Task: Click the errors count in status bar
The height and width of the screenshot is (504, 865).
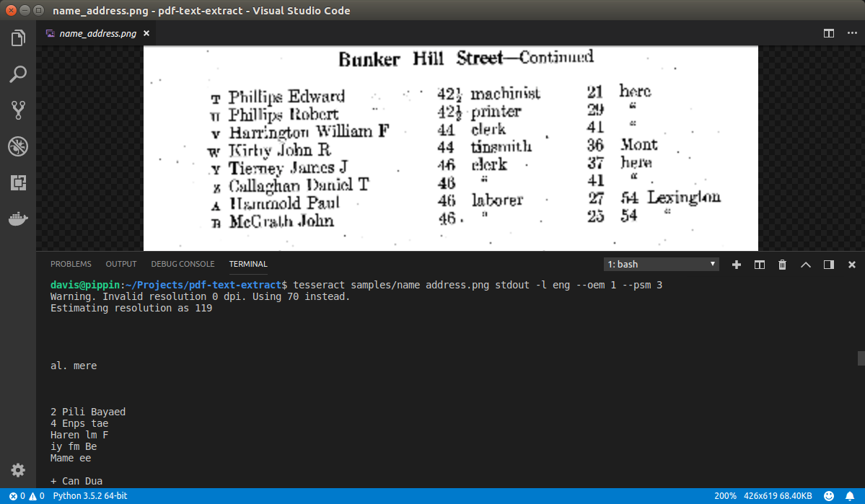Action: (x=17, y=496)
